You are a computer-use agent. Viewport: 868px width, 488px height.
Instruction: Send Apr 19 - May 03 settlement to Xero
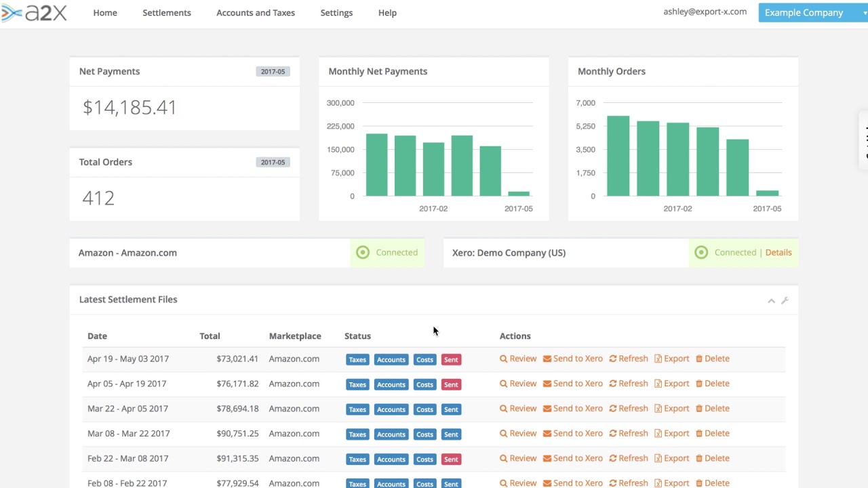[x=572, y=359]
